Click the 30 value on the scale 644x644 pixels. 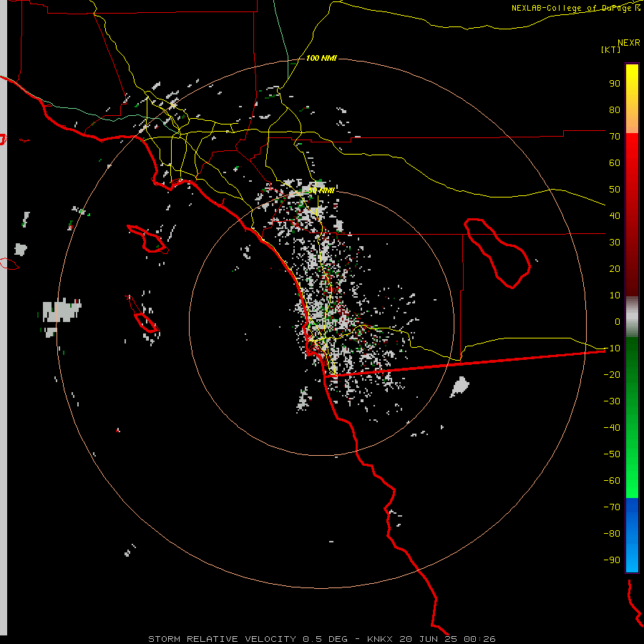(x=615, y=243)
